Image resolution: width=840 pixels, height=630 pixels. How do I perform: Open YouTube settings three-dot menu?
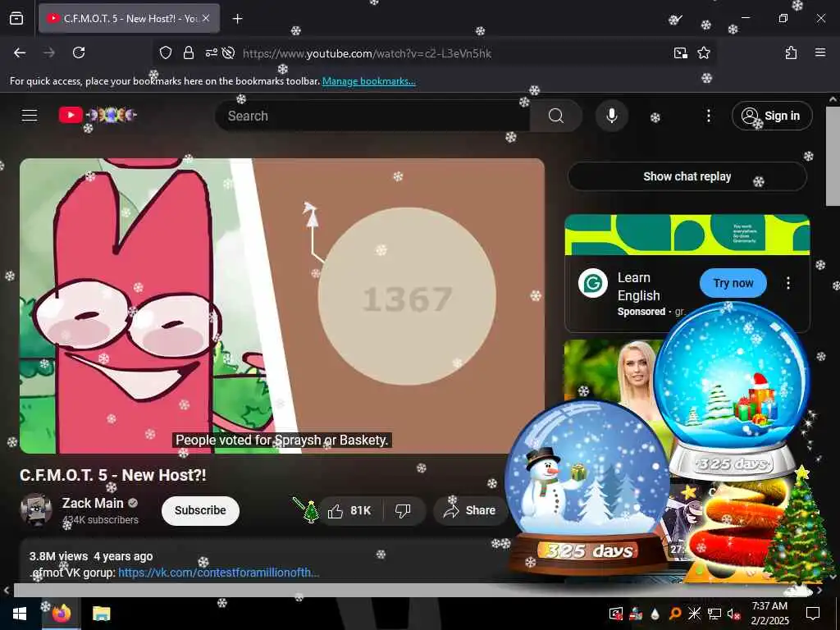(709, 116)
